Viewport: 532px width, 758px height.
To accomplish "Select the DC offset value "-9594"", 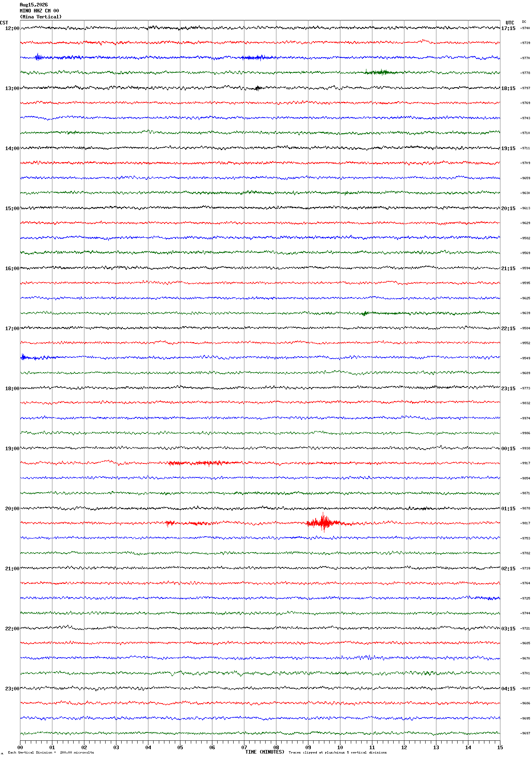I will click(x=525, y=268).
